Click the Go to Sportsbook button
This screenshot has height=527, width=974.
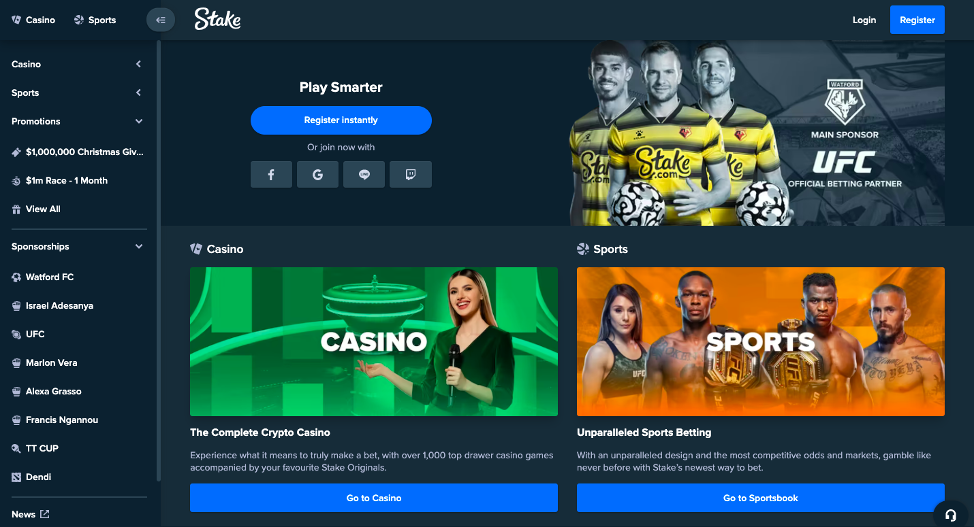[x=760, y=498]
